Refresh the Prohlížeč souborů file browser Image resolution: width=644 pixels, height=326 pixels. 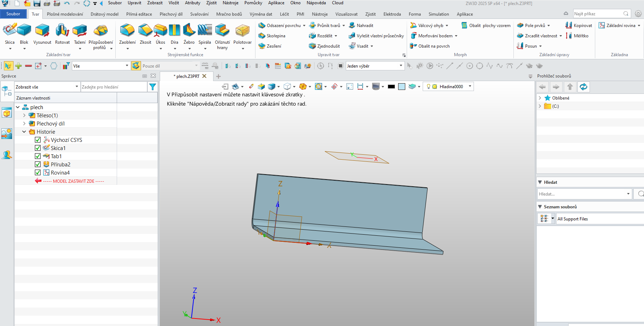583,87
